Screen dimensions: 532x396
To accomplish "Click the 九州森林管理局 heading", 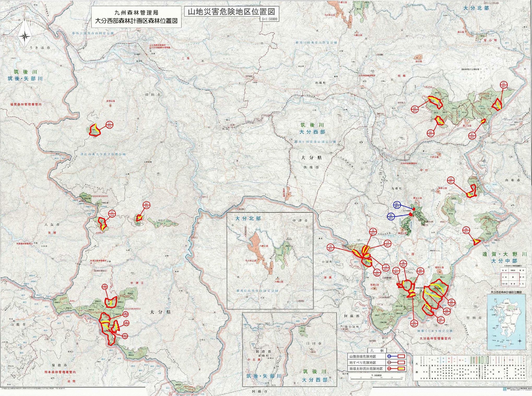I will 136,13.
